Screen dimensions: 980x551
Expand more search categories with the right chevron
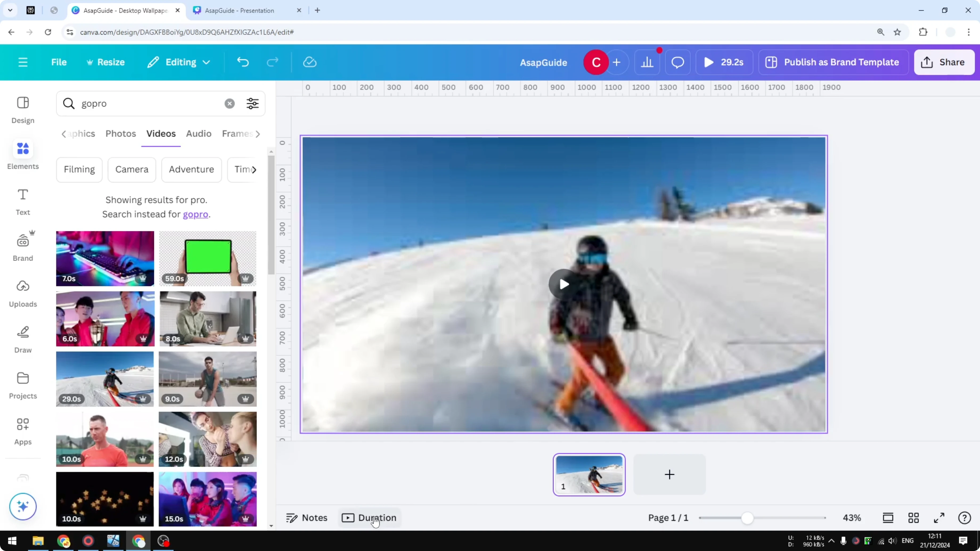pos(258,134)
